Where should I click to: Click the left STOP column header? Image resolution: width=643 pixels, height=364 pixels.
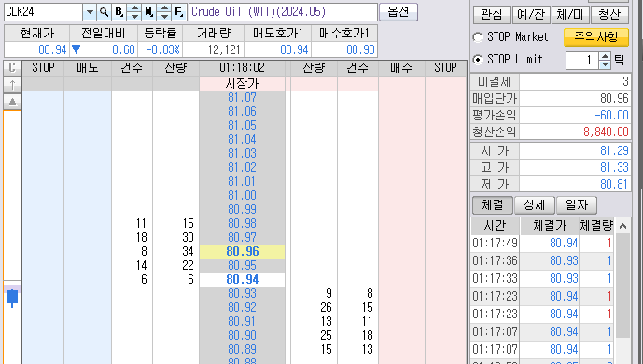[43, 68]
